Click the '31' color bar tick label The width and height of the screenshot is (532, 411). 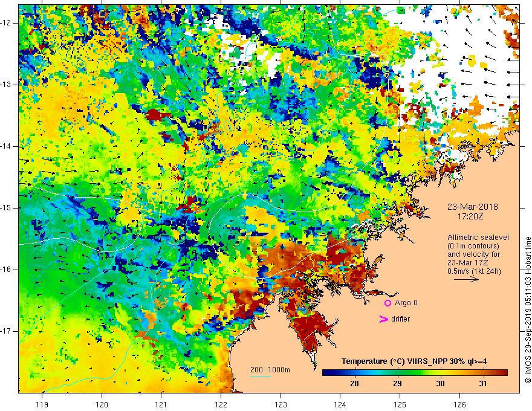483,384
